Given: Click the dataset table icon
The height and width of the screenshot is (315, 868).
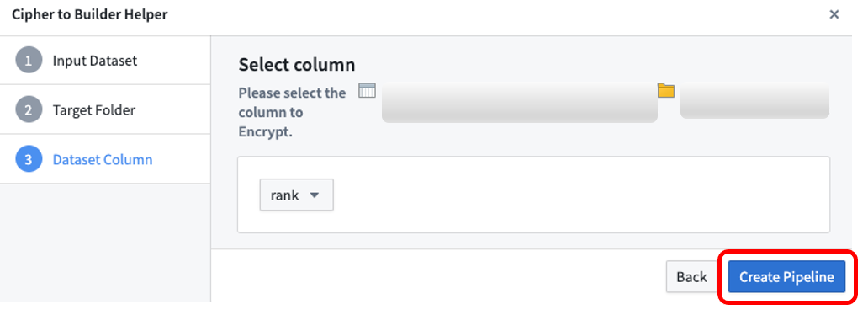Looking at the screenshot, I should tap(367, 90).
